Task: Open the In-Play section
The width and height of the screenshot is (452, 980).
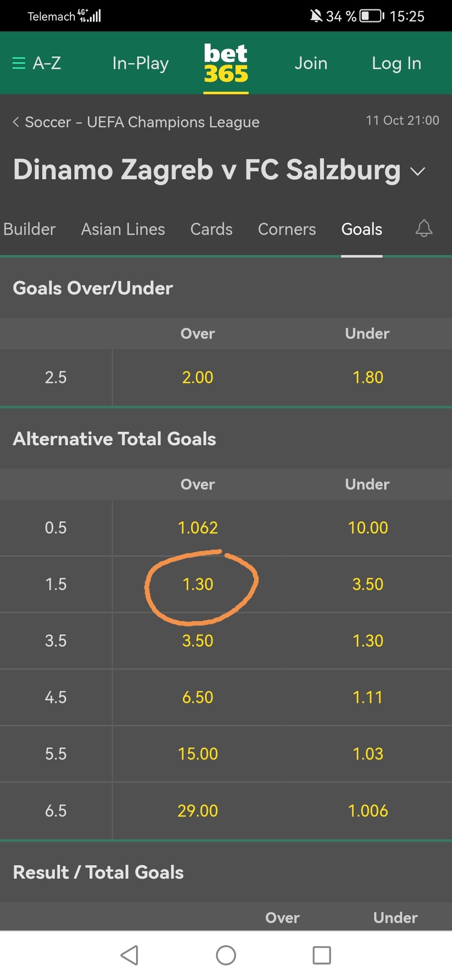Action: pyautogui.click(x=141, y=63)
